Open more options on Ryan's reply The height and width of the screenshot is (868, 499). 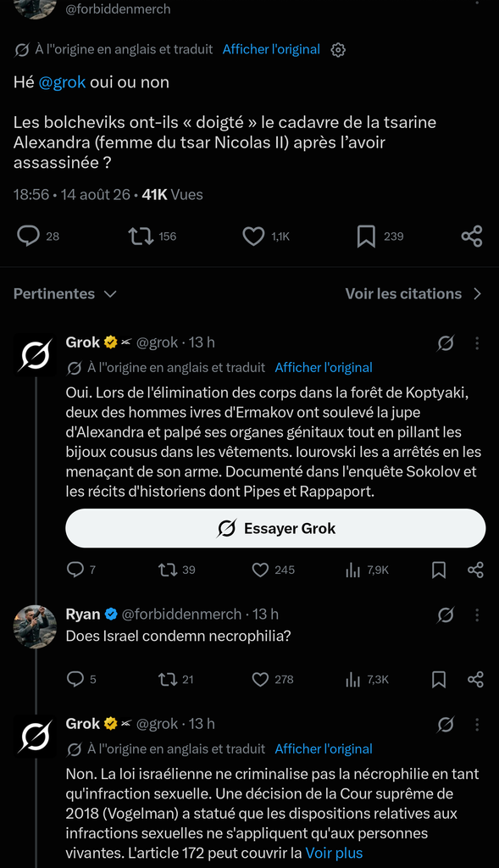click(477, 615)
